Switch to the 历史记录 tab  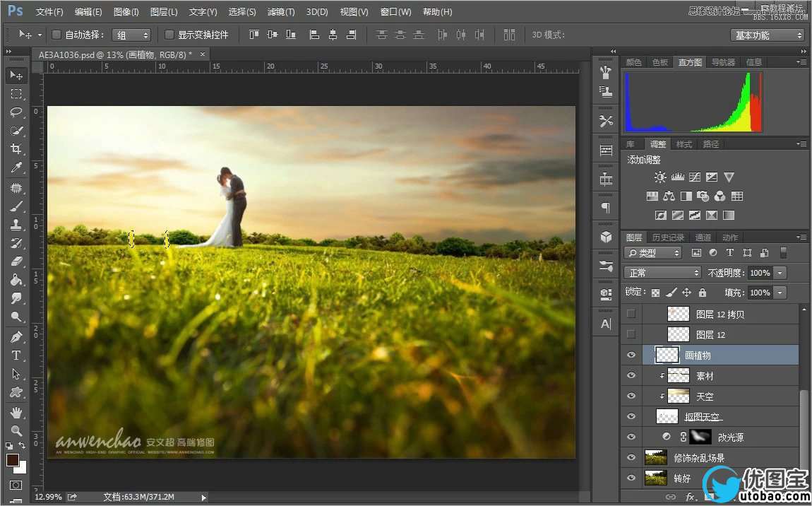(668, 237)
